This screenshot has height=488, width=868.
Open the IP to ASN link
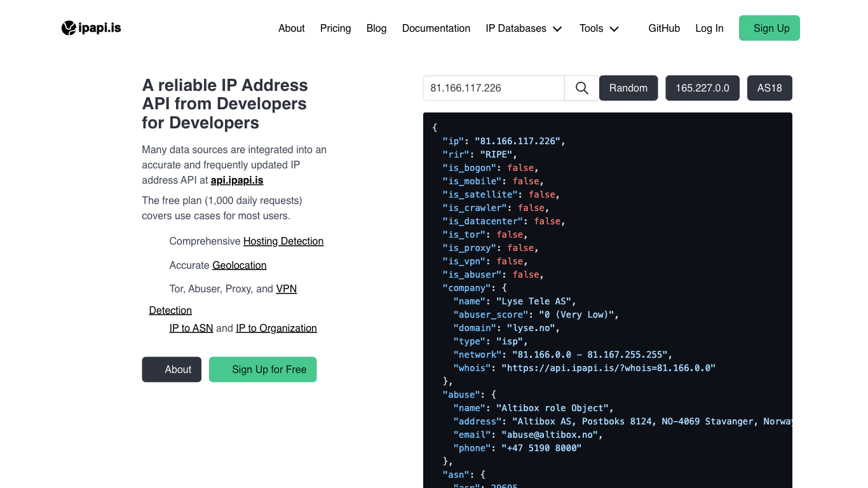[191, 328]
